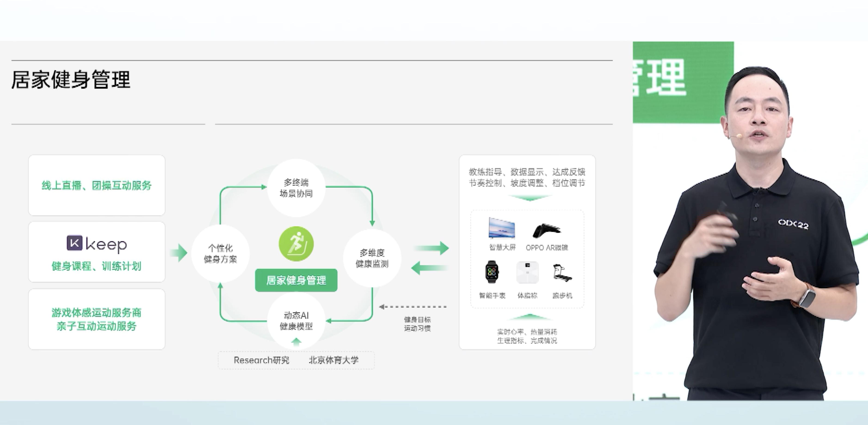Click the 节奏控制、坡度调整、档位调节 line
Image resolution: width=868 pixels, height=425 pixels.
[x=527, y=183]
